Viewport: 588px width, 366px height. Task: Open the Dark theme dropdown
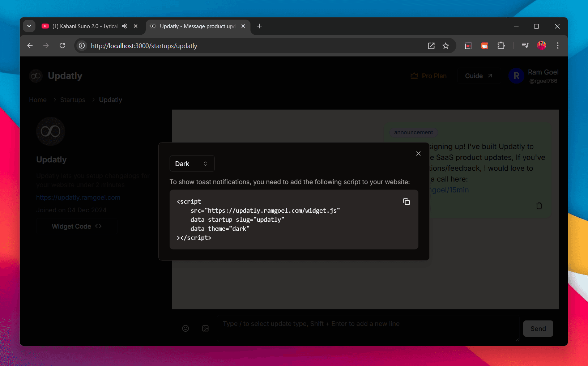pos(192,164)
